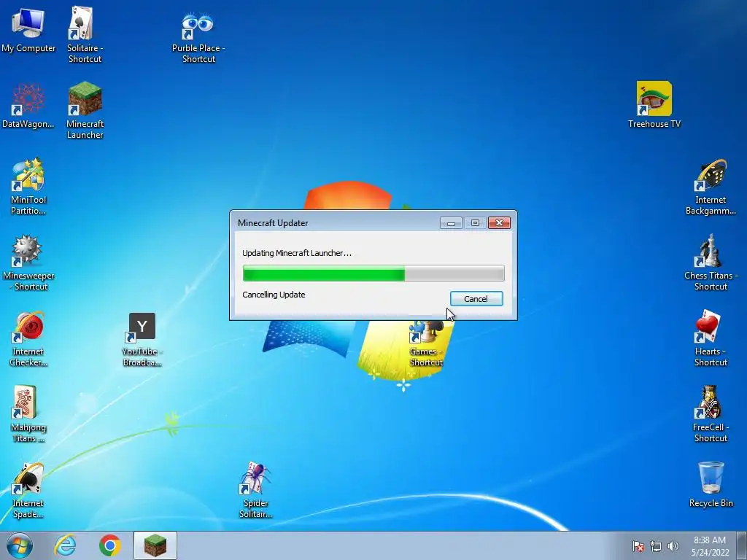Screen dimensions: 747x560
Task: Click the 'Updating Minecraft Launcher...' label
Action: pyautogui.click(x=297, y=253)
